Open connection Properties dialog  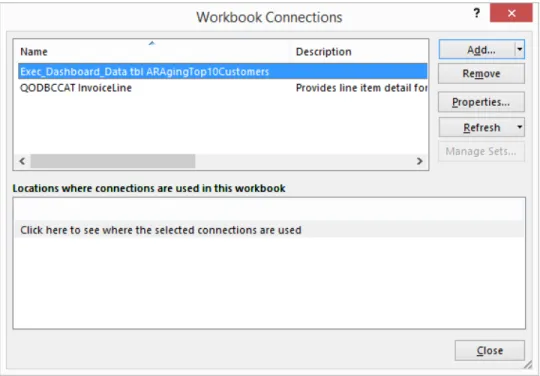tap(481, 102)
